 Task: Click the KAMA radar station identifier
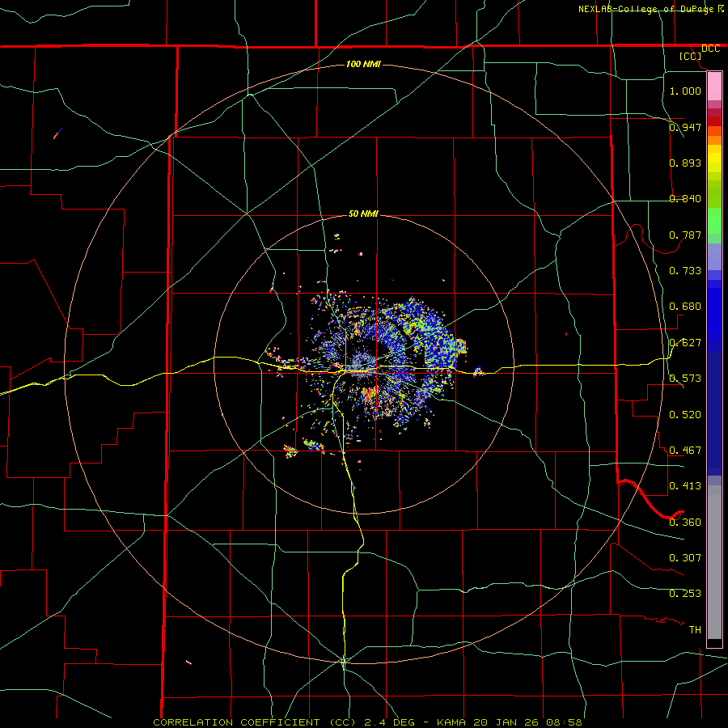(x=451, y=722)
